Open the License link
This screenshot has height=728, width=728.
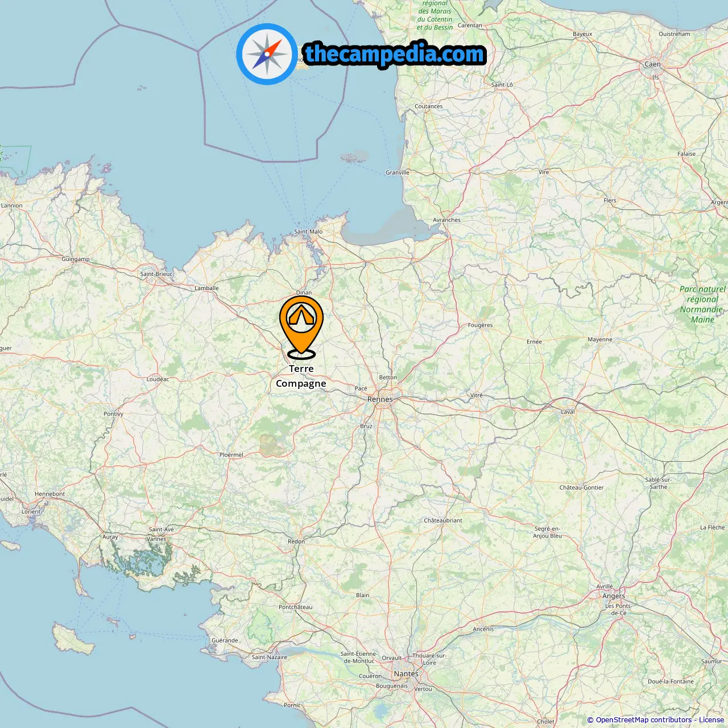[x=711, y=720]
